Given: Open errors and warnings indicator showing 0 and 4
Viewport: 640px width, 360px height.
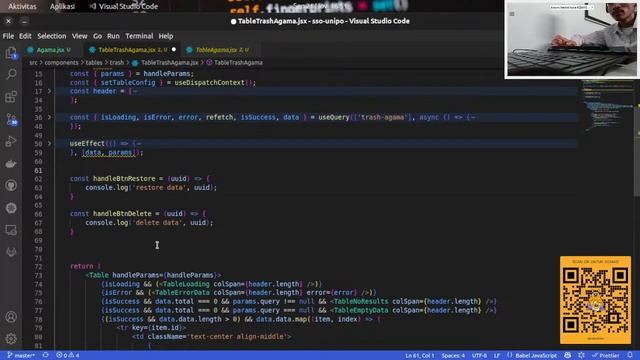Looking at the screenshot, I should 68,355.
